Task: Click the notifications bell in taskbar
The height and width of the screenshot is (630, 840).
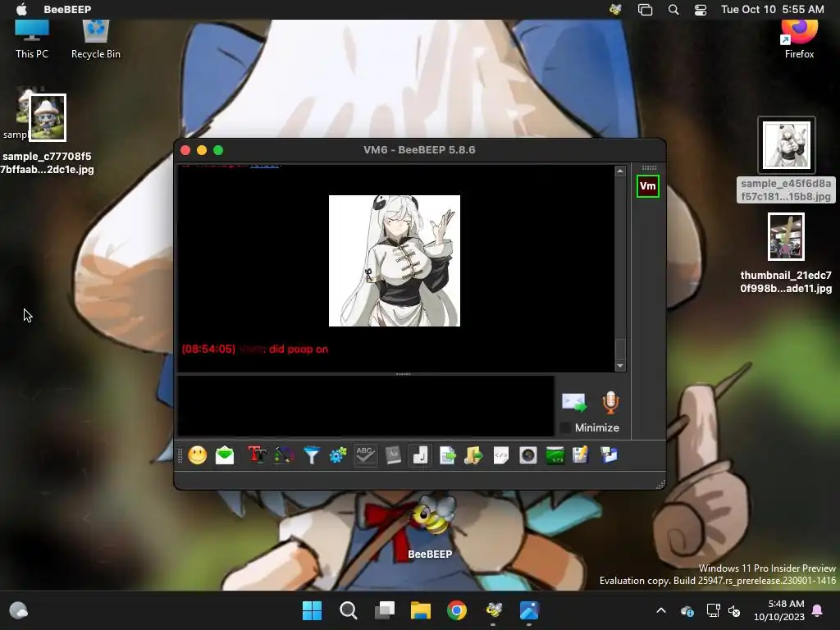Action: coord(818,610)
